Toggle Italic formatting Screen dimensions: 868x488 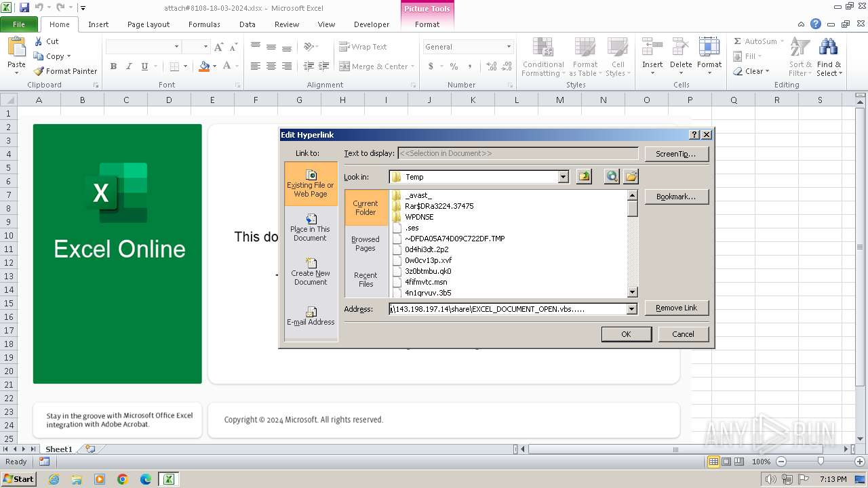pyautogui.click(x=129, y=66)
